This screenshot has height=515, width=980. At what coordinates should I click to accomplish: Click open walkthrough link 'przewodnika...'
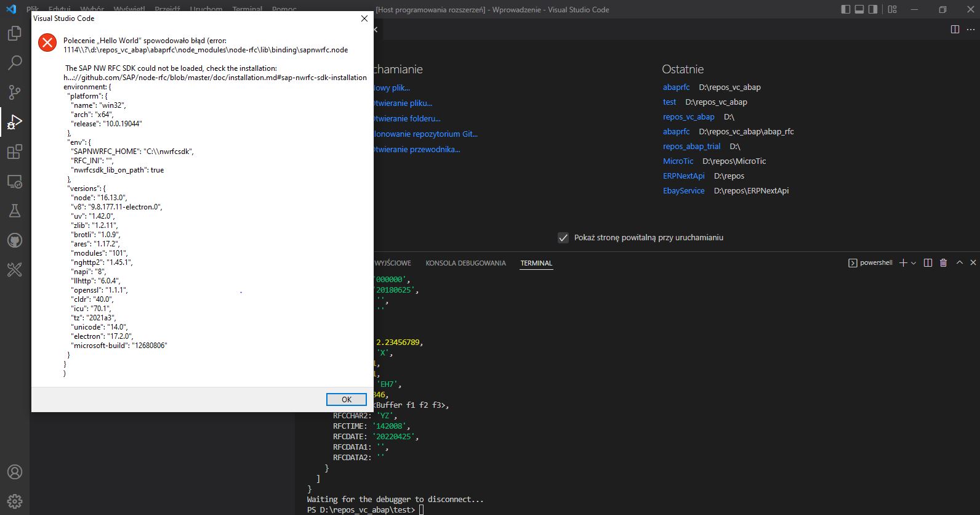pyautogui.click(x=417, y=150)
